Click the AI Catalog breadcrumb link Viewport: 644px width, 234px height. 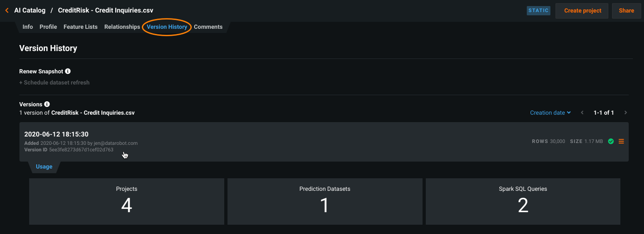click(30, 10)
